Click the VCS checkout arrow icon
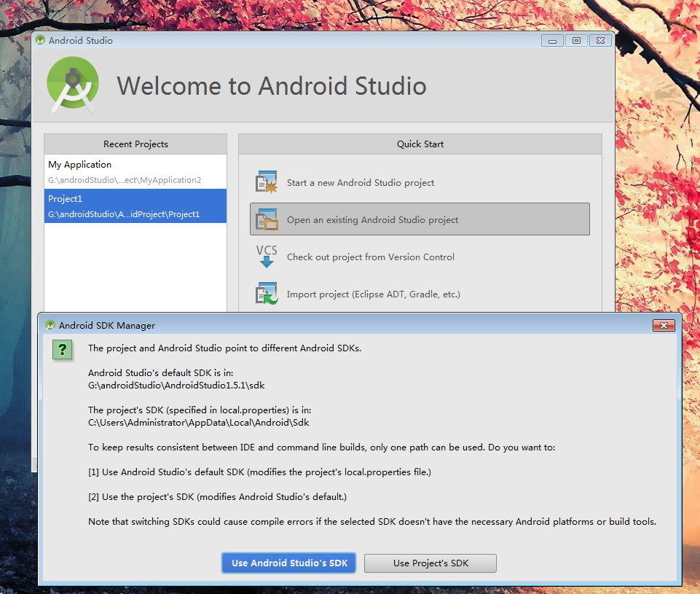The image size is (700, 594). (x=267, y=257)
